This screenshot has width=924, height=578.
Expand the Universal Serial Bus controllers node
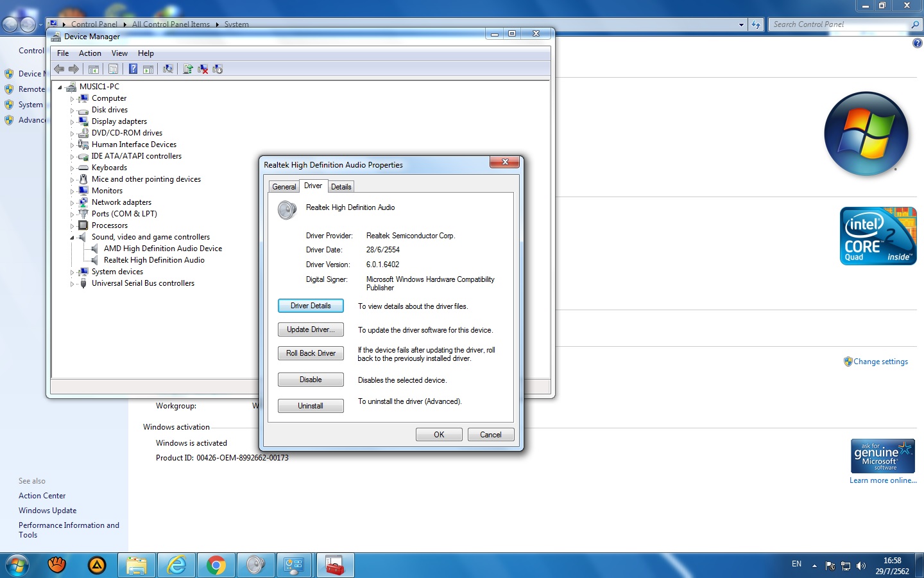[x=72, y=284]
